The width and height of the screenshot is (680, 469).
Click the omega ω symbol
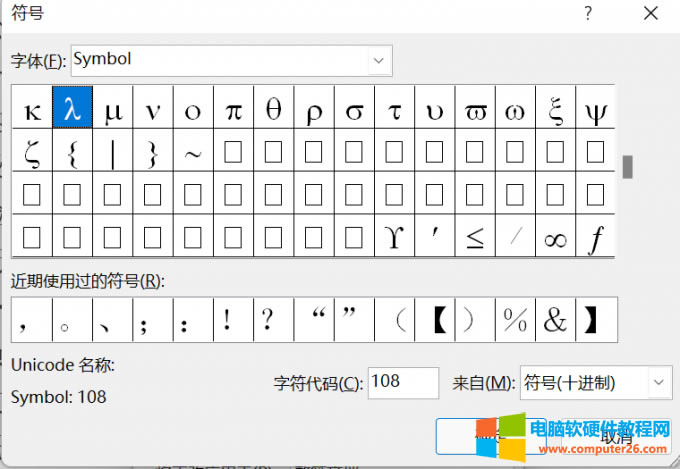pyautogui.click(x=516, y=110)
